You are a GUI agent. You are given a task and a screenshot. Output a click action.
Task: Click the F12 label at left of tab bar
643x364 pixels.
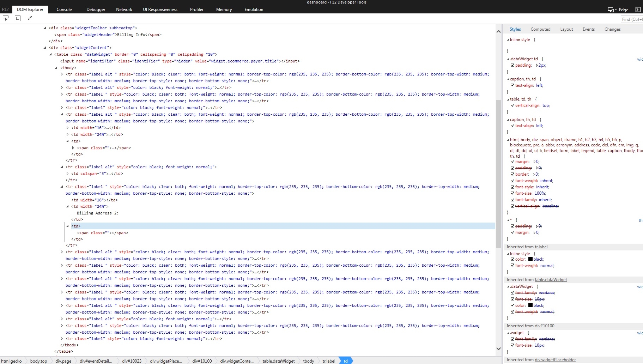click(x=5, y=10)
